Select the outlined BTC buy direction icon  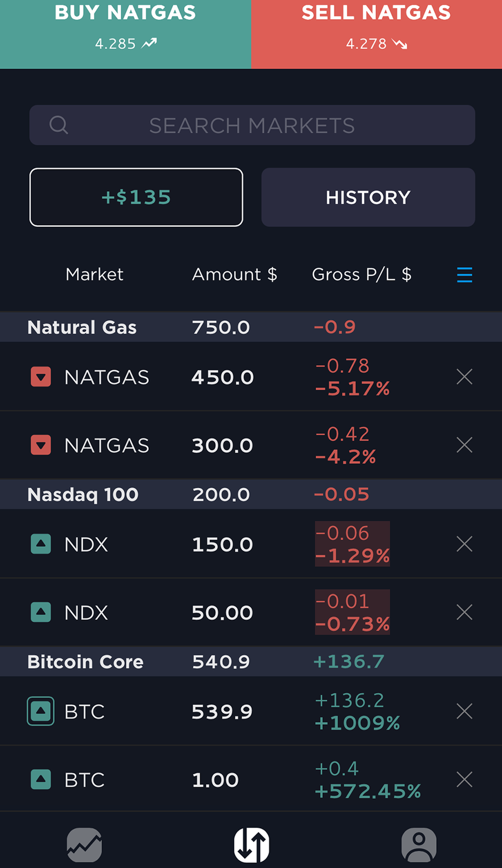pos(41,711)
